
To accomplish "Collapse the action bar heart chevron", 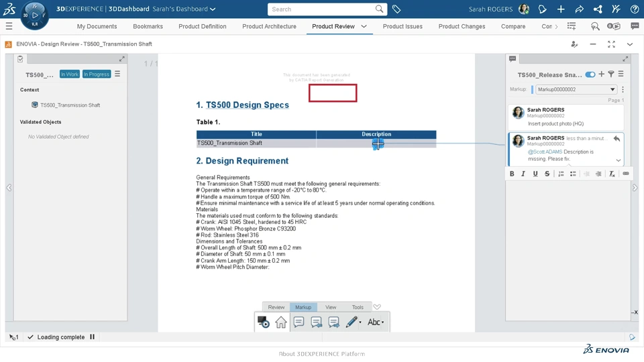I will coord(377,306).
